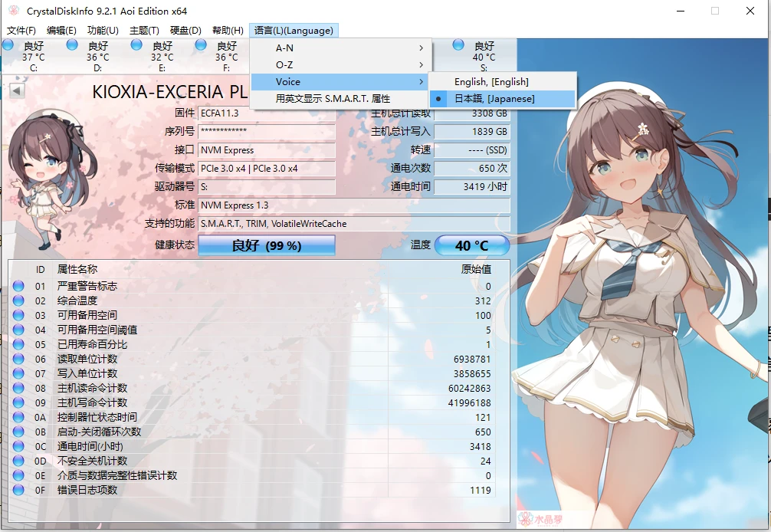Select drive C: health status icon

click(x=8, y=45)
